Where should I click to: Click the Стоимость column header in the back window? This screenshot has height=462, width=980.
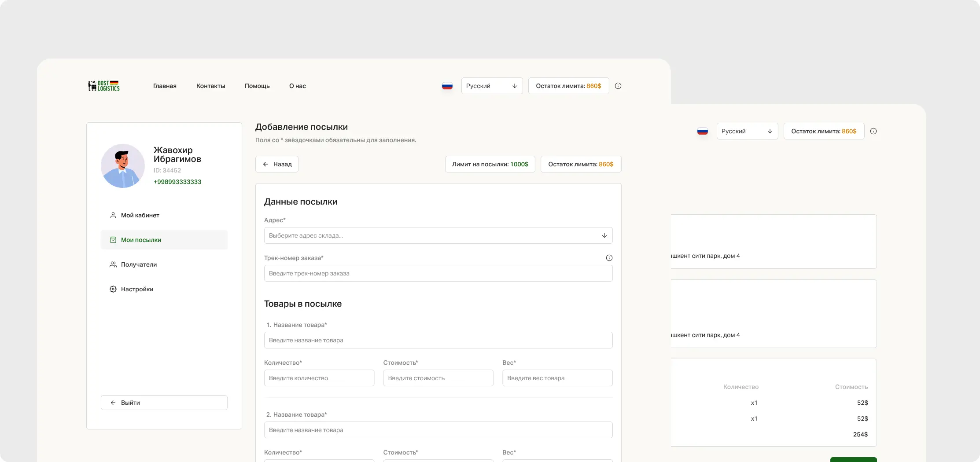pyautogui.click(x=851, y=387)
